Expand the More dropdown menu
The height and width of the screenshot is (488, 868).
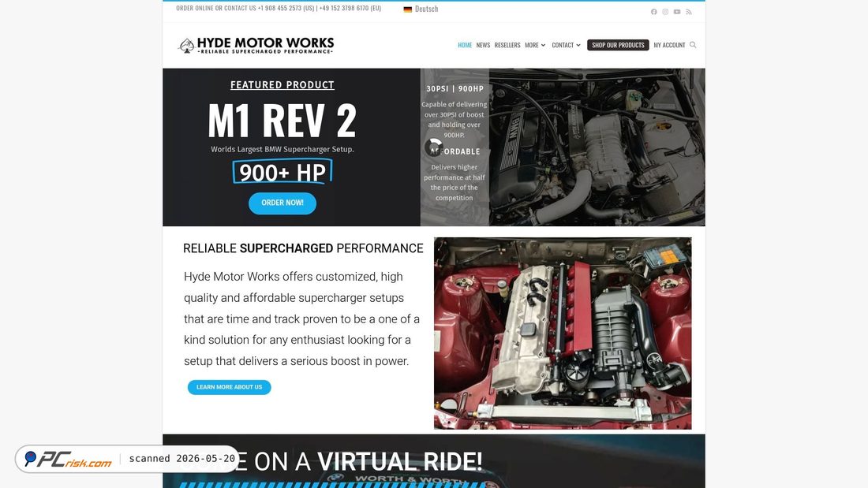pos(535,45)
